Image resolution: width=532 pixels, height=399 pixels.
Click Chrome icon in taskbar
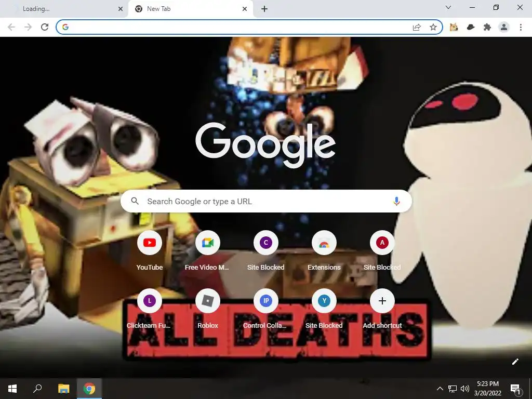(89, 389)
